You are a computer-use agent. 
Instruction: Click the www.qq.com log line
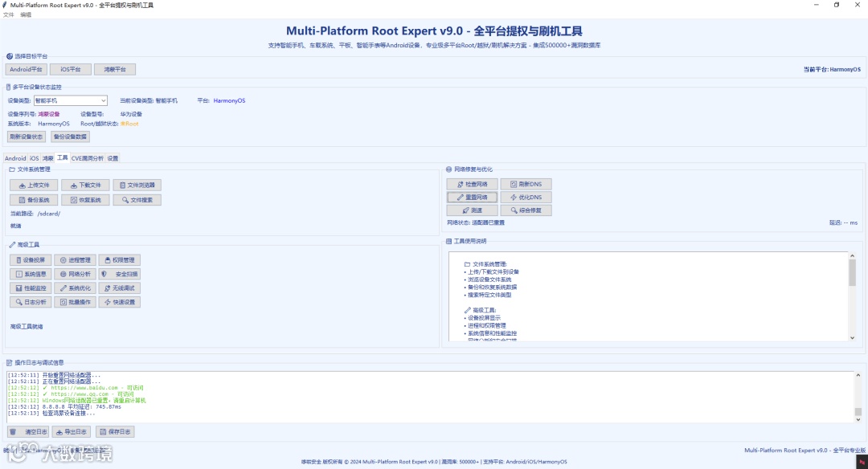pyautogui.click(x=71, y=394)
